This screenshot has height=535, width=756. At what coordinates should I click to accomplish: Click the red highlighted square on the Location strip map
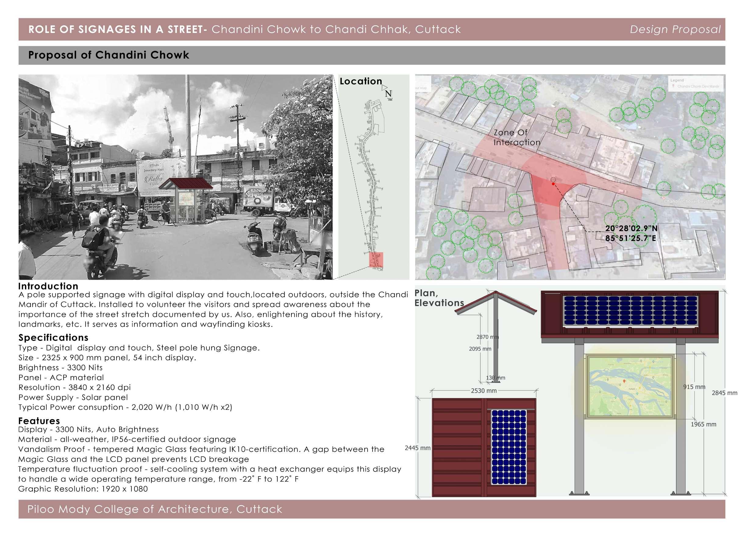376,259
